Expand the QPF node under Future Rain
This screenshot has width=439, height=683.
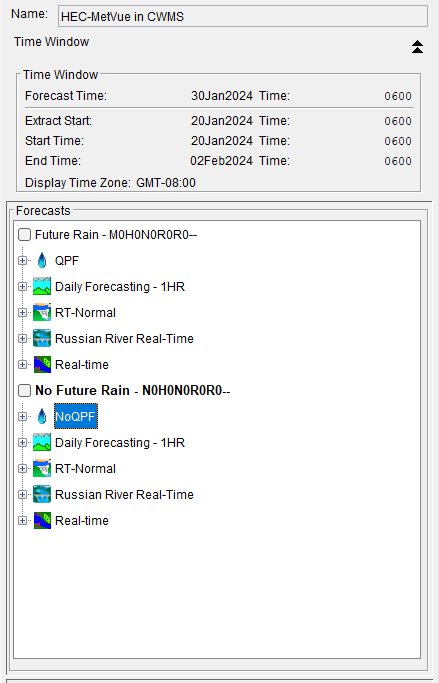[x=22, y=260]
